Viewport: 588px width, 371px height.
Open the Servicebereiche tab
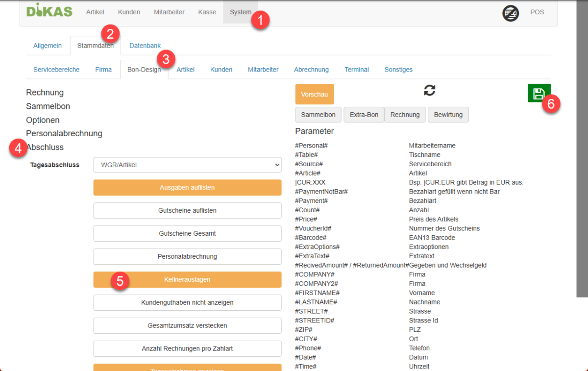(56, 70)
